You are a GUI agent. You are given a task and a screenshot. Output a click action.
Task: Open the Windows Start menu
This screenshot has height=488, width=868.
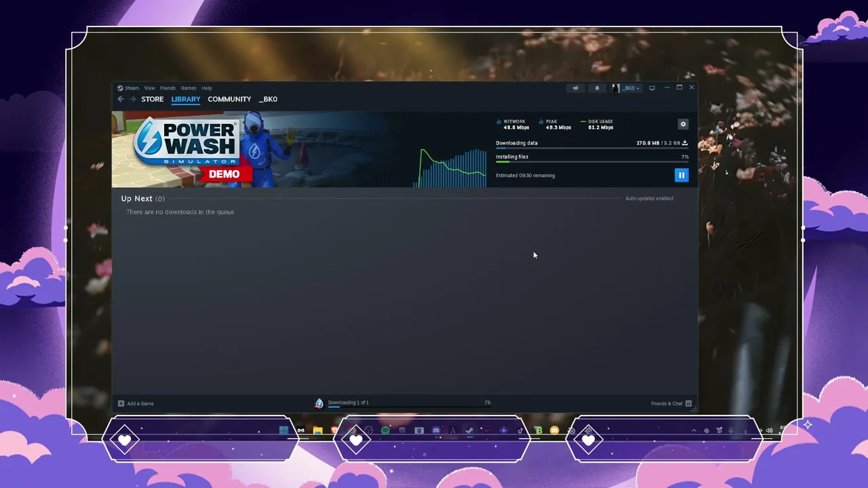283,430
